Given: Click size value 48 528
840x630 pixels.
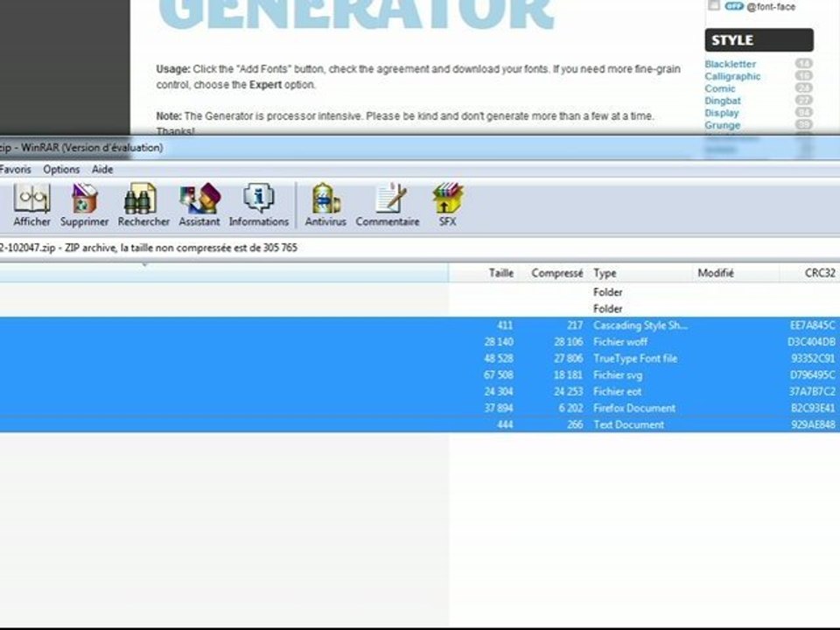Looking at the screenshot, I should tap(498, 359).
